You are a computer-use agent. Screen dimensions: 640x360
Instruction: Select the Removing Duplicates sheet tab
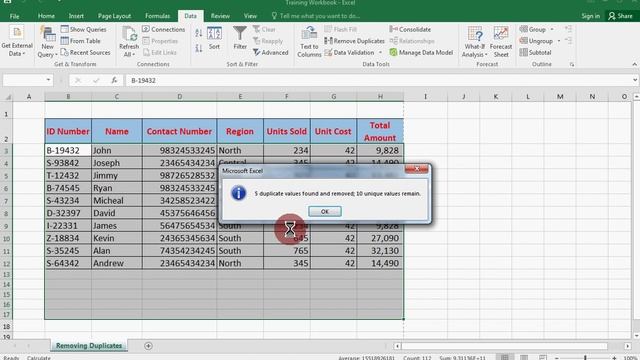89,346
